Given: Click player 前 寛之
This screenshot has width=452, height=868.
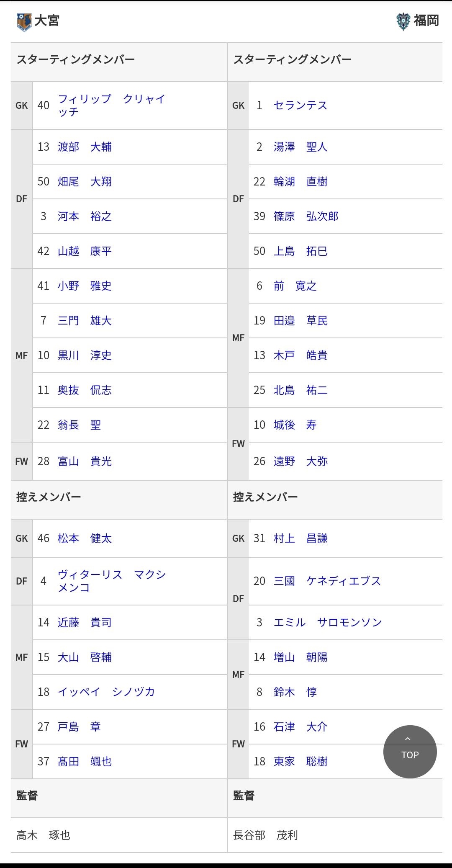Looking at the screenshot, I should 295,286.
